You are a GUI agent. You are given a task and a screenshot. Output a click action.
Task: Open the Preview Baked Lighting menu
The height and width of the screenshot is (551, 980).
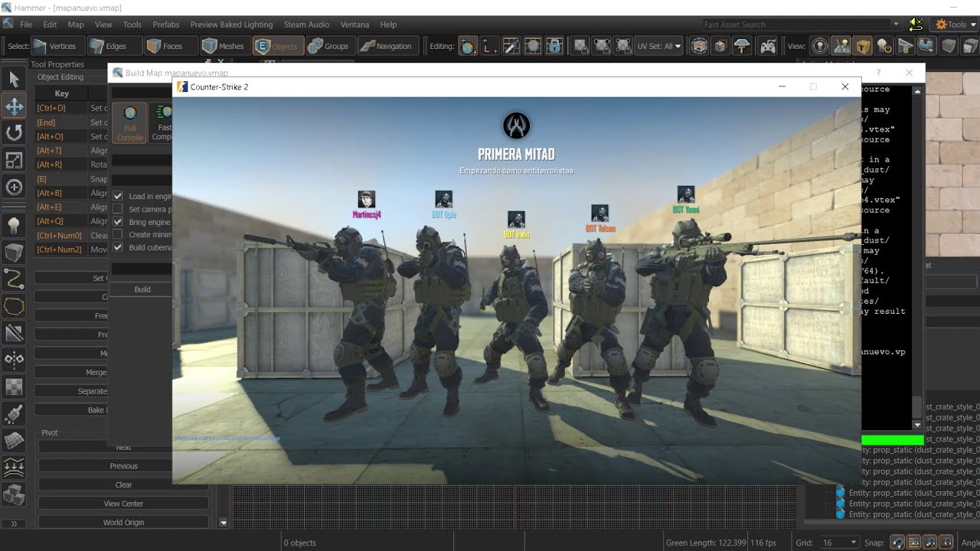(x=231, y=24)
